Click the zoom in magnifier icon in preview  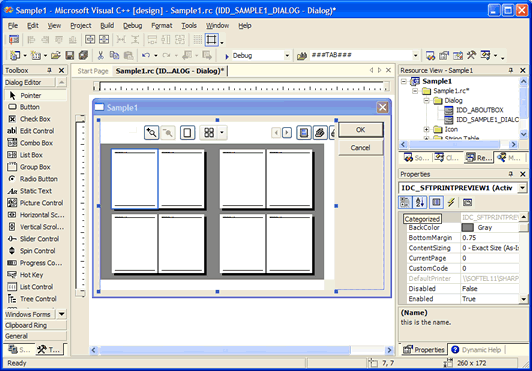pyautogui.click(x=151, y=132)
